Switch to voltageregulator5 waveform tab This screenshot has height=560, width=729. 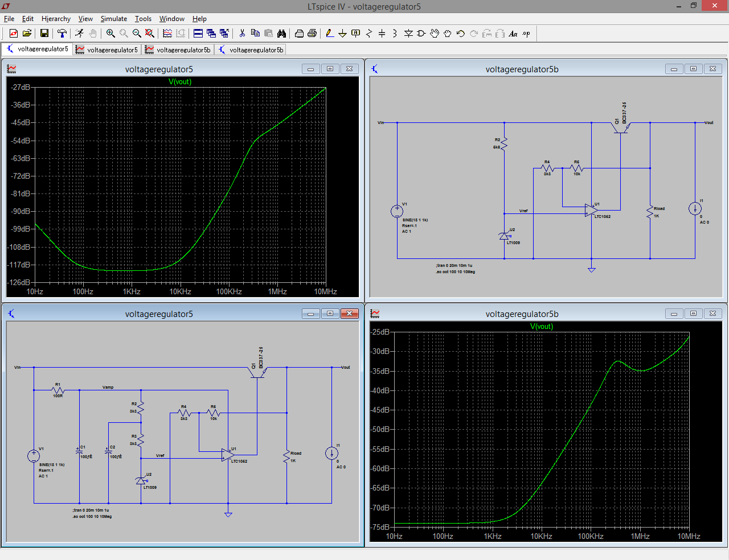point(107,50)
